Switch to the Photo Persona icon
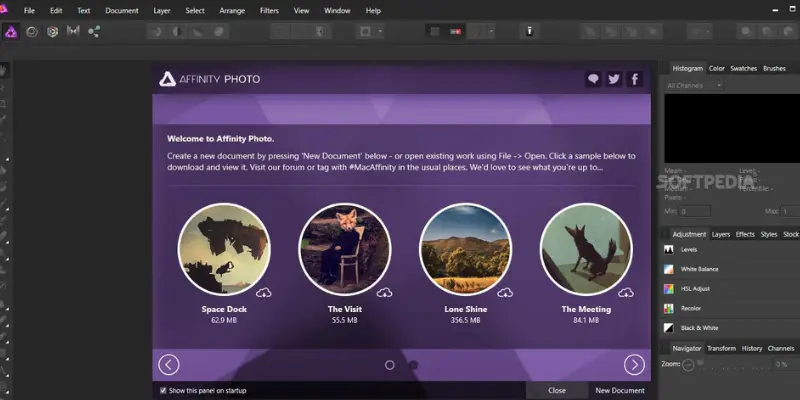The width and height of the screenshot is (800, 400). (11, 32)
